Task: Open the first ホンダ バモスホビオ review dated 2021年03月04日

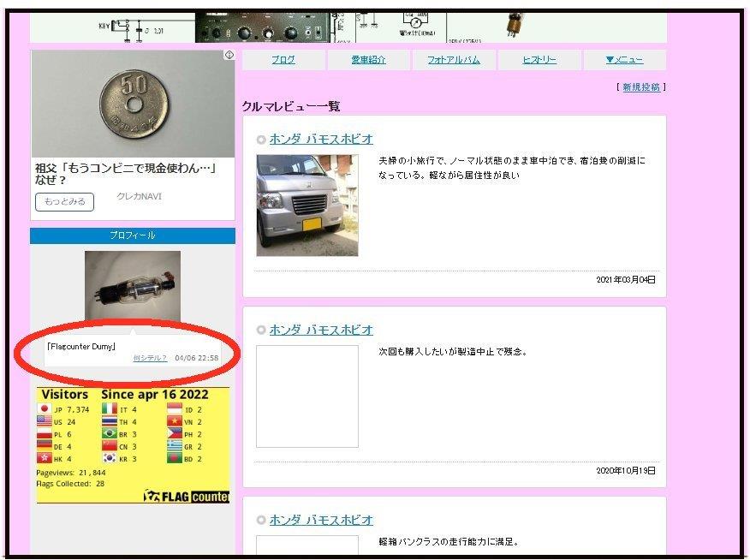Action: (x=321, y=139)
